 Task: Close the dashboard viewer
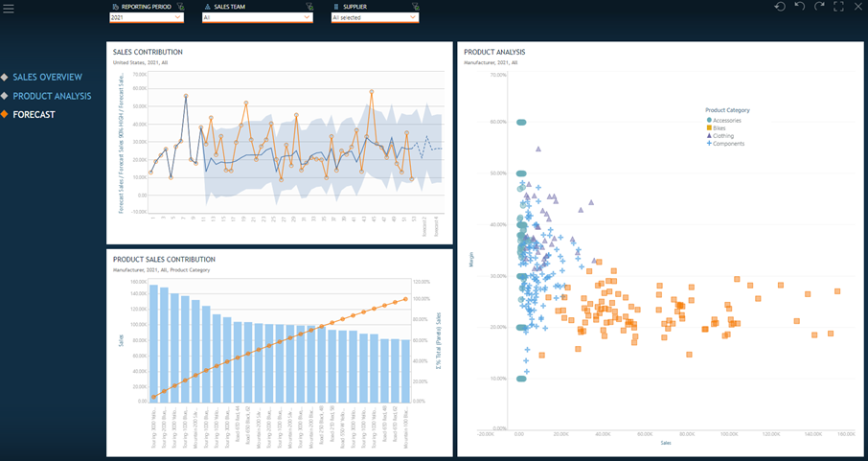coord(857,6)
